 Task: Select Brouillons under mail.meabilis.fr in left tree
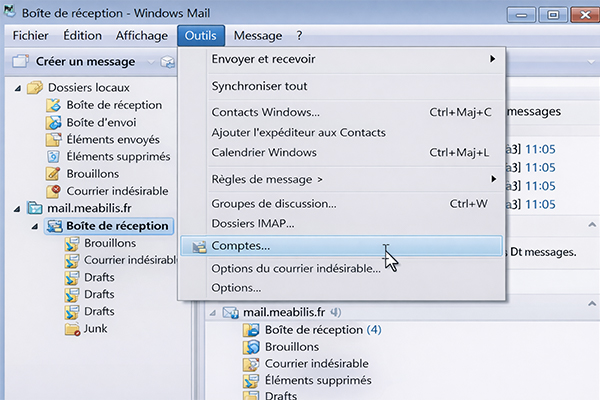point(110,243)
